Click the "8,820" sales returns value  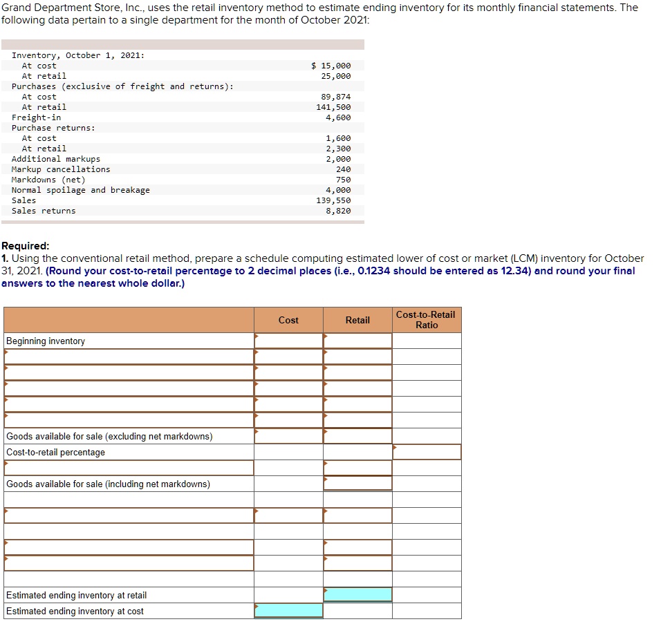338,211
